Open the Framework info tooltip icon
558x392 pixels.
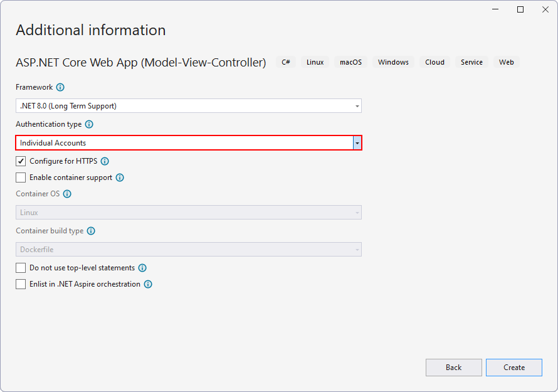coord(60,87)
